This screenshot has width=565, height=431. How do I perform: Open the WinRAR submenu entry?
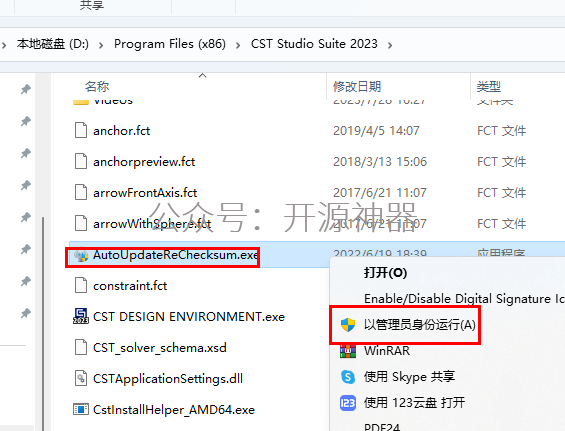(387, 351)
